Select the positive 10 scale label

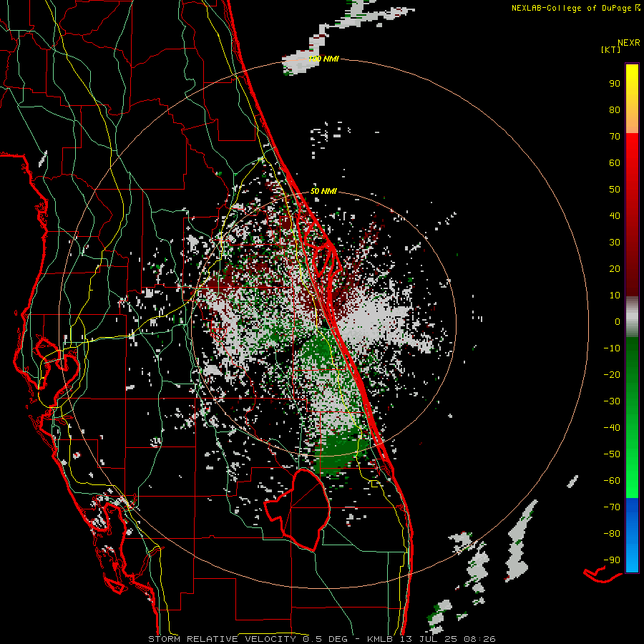[x=615, y=296]
